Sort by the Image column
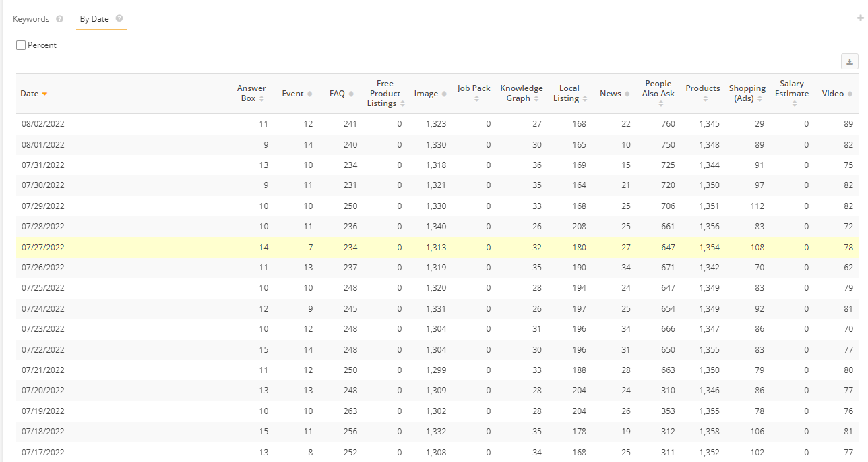This screenshot has width=868, height=462. (430, 94)
